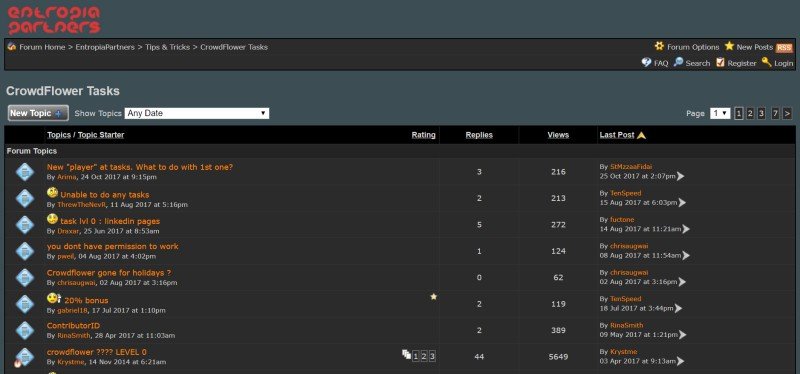Sort by Views column header
800x374 pixels.
558,135
